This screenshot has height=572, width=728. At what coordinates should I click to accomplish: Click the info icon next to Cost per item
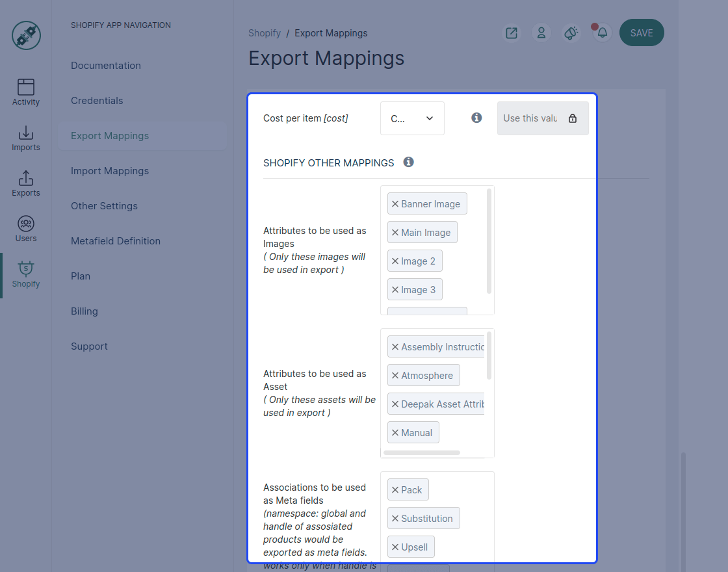(476, 118)
